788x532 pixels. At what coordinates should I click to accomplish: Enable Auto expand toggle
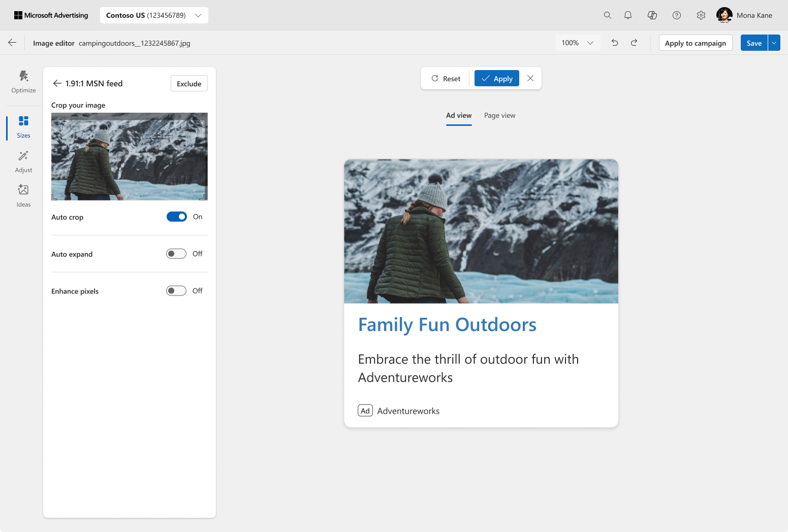click(176, 254)
